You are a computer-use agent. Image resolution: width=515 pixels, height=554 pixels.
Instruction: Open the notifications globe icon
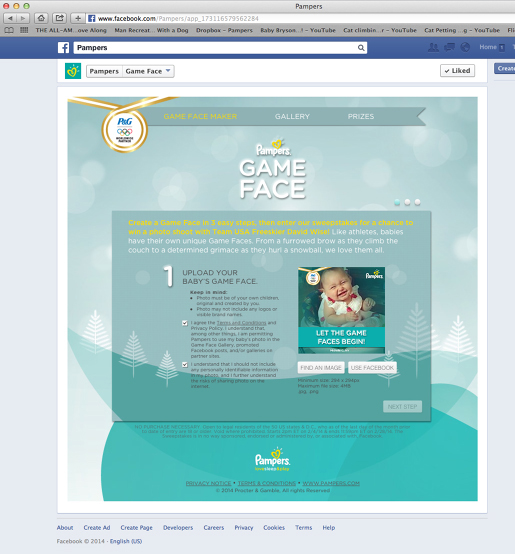465,47
